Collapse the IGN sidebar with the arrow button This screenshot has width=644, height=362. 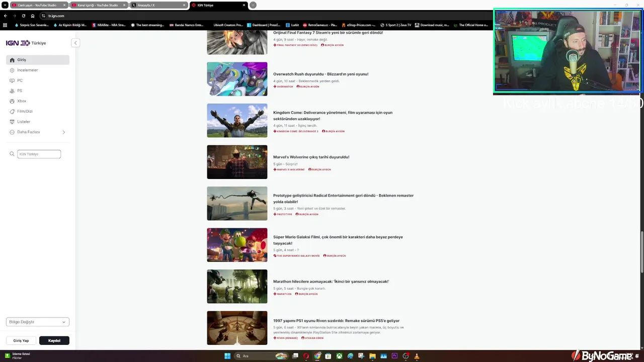tap(75, 43)
